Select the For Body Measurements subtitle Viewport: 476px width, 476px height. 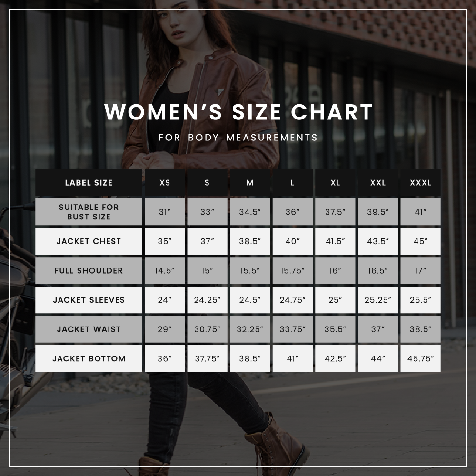pos(238,138)
